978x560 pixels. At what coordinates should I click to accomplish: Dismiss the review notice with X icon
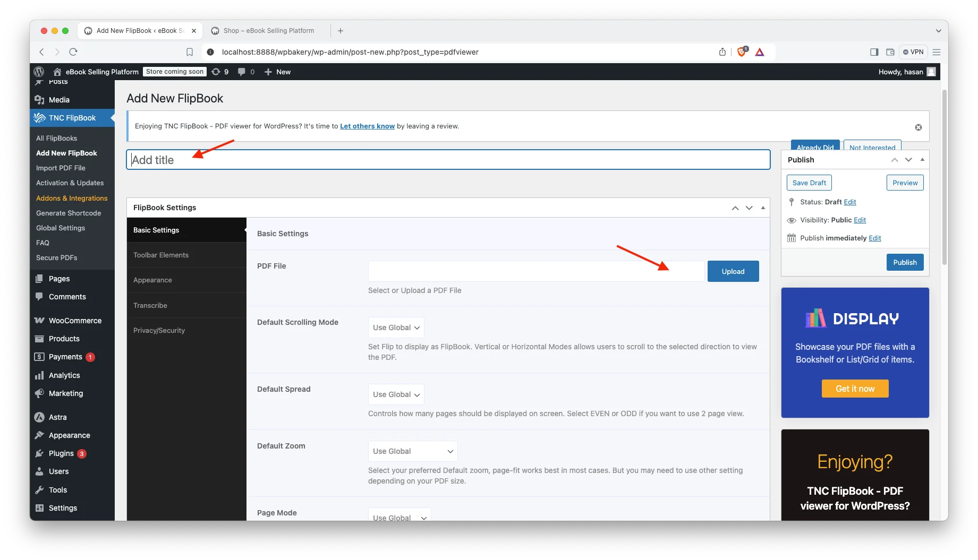[918, 127]
